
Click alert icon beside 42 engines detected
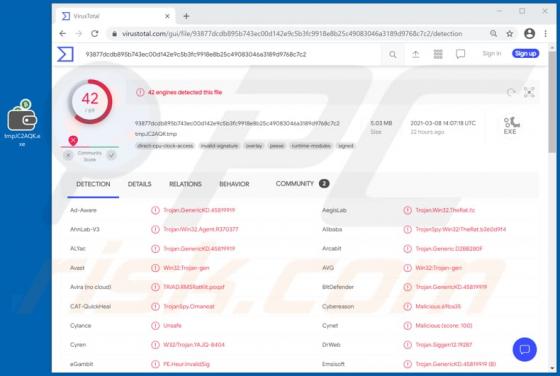pos(140,92)
